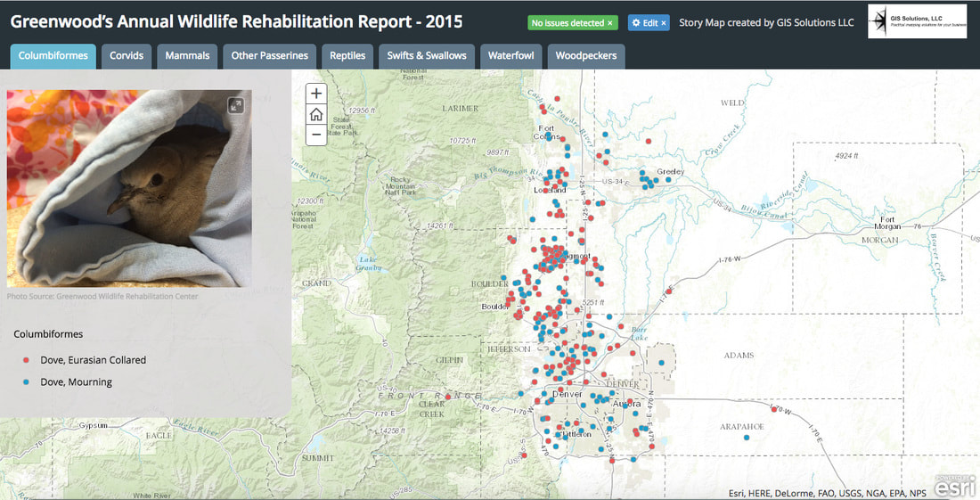View the Swifts & Swallows tab

point(427,55)
